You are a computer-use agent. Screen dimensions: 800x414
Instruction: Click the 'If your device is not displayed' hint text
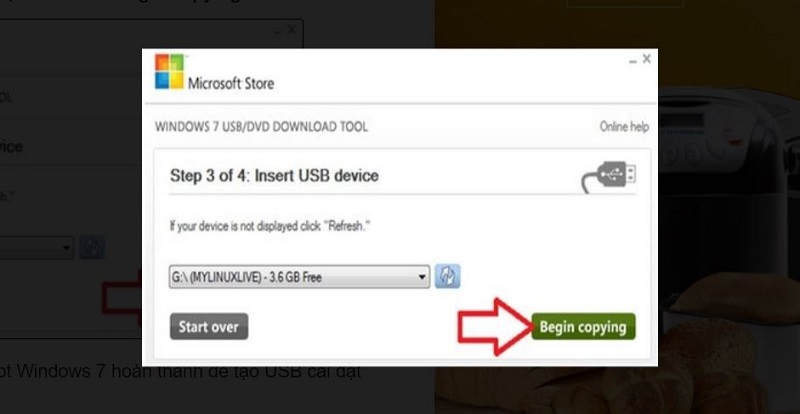(x=270, y=226)
